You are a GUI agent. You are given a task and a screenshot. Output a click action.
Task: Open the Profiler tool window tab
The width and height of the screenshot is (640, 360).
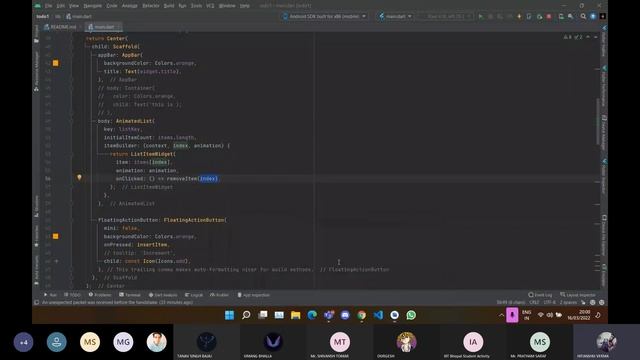pos(220,295)
